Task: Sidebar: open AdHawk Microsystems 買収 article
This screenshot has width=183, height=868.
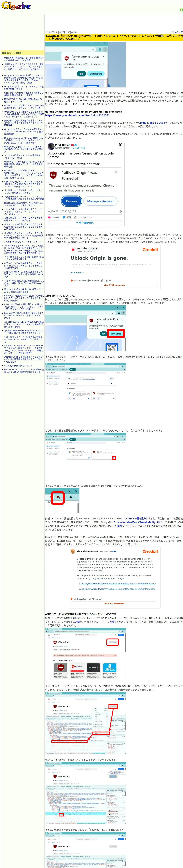Action: click(24, 132)
